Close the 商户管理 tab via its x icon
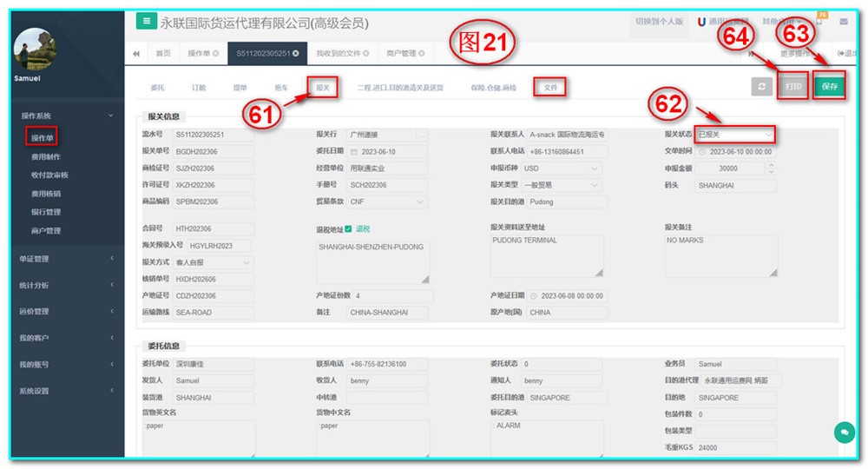Image resolution: width=868 pixels, height=469 pixels. (422, 53)
